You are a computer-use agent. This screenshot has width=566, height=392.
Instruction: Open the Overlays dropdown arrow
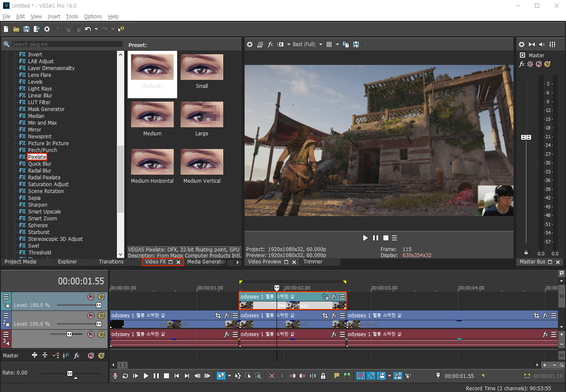(337, 44)
